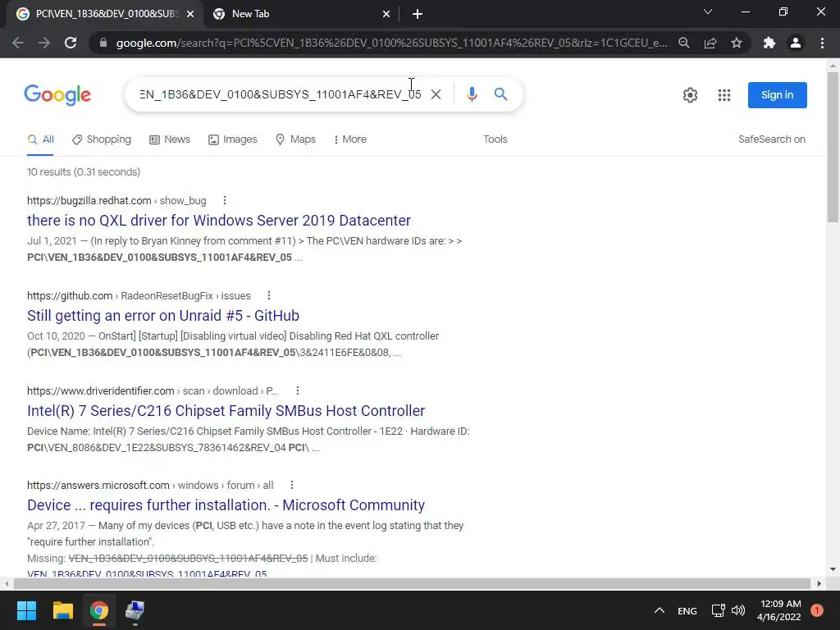The image size is (840, 630).
Task: Open the device installer taskbar app
Action: [135, 610]
